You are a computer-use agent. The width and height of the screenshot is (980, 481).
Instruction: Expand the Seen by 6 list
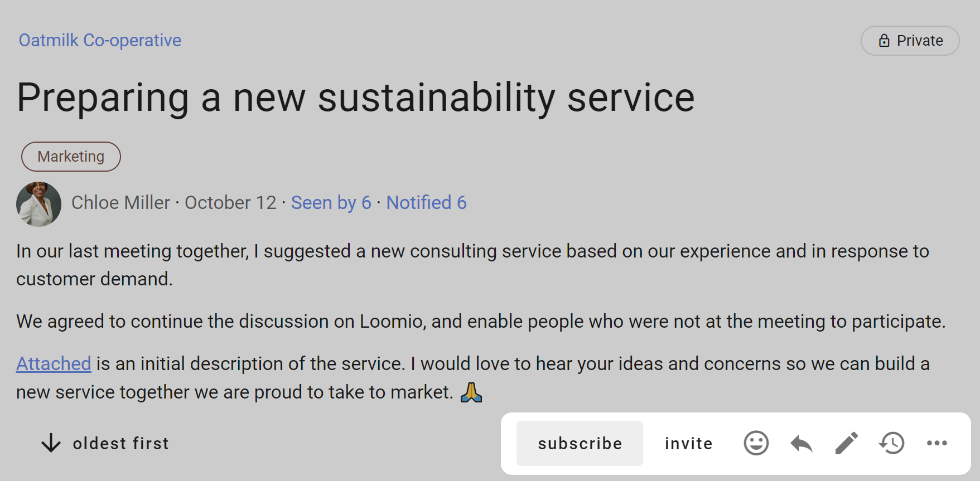[x=330, y=202]
